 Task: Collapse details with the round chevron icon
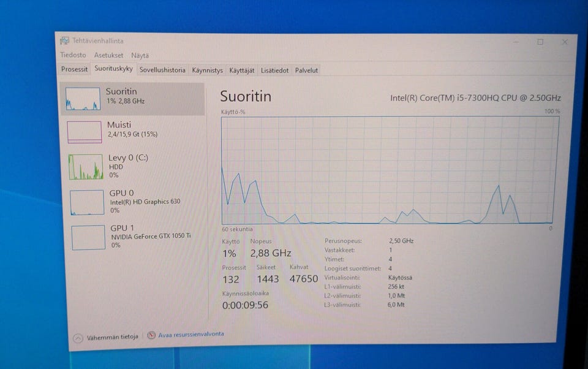click(x=78, y=338)
